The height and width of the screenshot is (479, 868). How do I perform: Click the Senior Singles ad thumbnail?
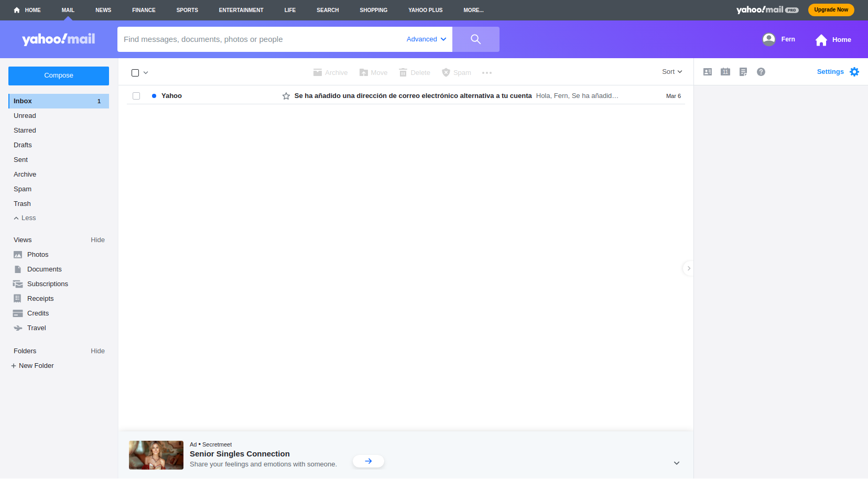[x=156, y=455]
